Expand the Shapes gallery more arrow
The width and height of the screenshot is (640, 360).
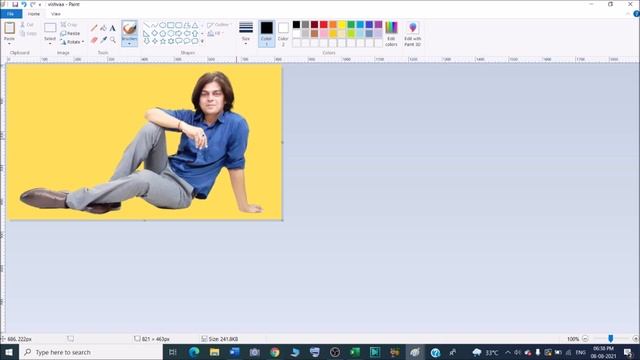pos(202,41)
